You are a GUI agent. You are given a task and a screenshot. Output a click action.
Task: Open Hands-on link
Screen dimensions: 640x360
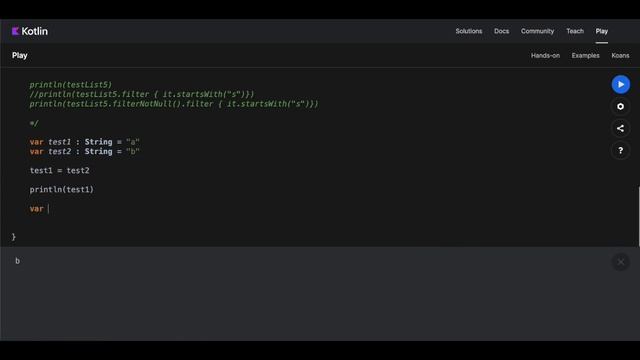545,56
